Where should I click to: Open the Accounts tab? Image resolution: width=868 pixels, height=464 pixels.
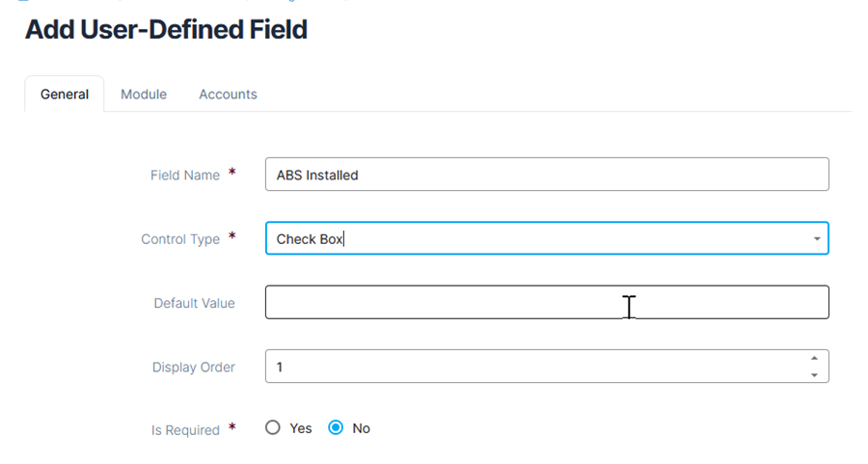click(228, 95)
